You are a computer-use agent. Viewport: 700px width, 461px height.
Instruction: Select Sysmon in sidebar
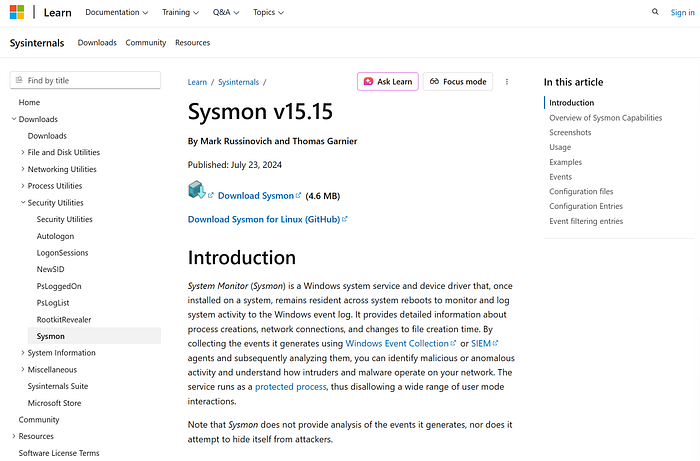(94, 336)
